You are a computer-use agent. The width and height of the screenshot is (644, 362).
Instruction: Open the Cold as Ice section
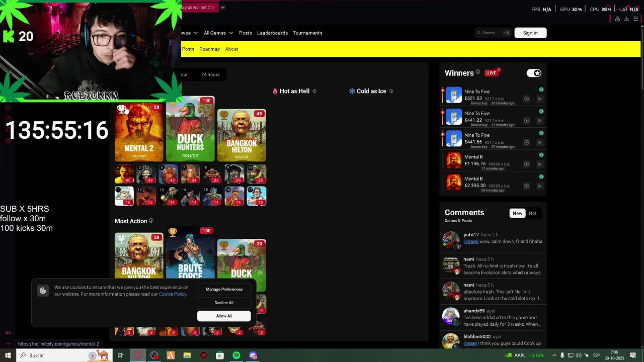tap(368, 91)
